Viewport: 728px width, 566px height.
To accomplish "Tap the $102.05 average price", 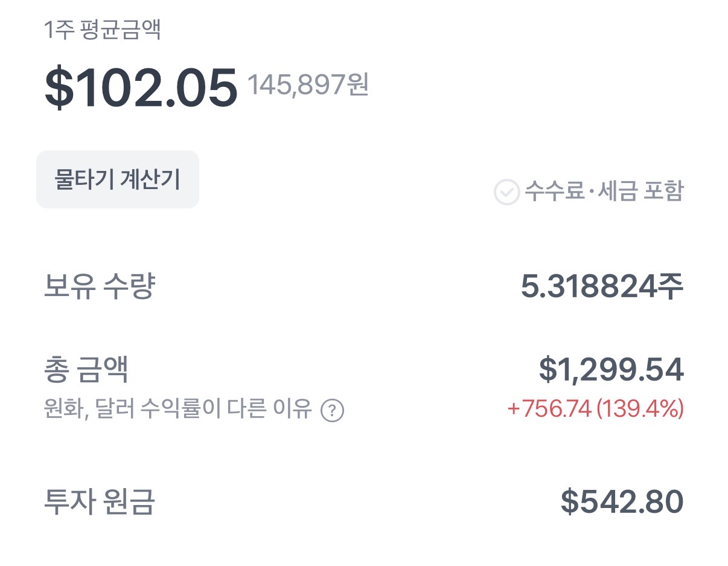I will click(141, 88).
